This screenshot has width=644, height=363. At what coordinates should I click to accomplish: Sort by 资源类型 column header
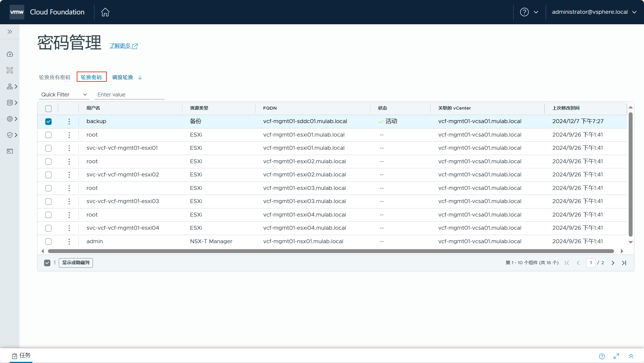[x=199, y=108]
